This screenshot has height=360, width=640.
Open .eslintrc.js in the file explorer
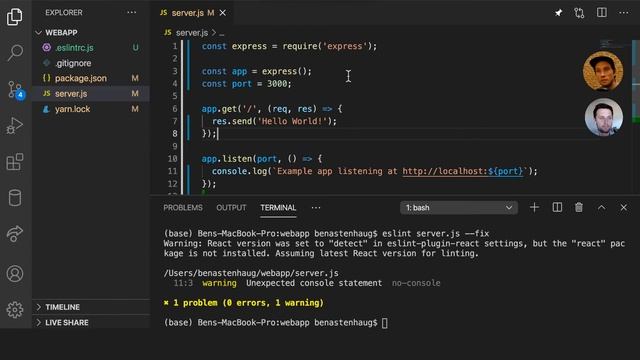[91, 48]
